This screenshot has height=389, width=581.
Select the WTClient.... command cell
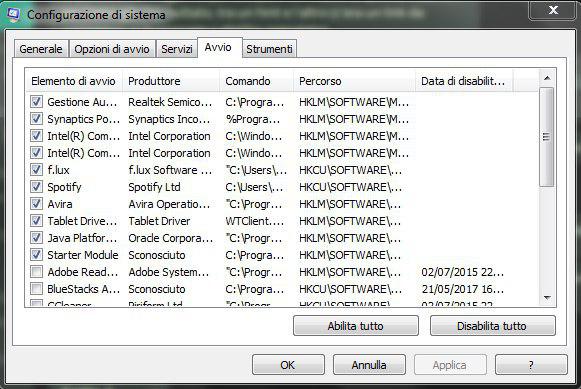tap(255, 221)
